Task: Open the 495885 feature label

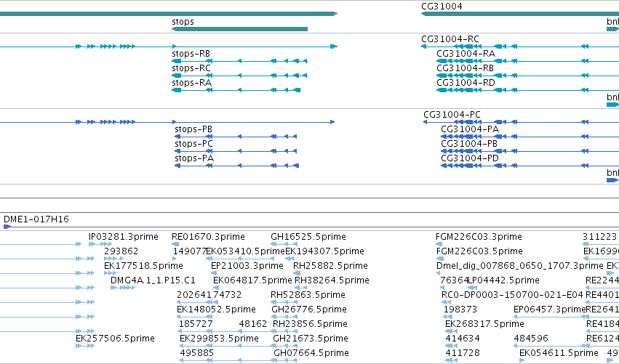Action: pyautogui.click(x=196, y=353)
